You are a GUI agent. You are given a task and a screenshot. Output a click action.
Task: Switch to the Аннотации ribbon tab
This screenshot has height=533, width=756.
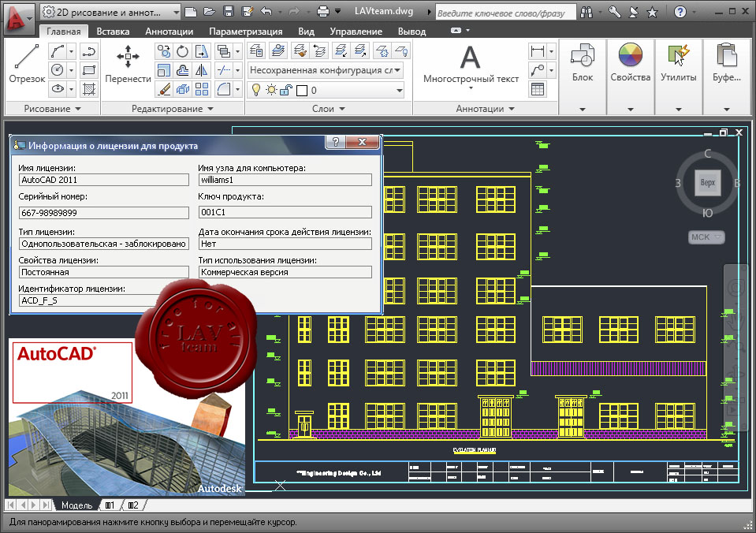click(169, 32)
